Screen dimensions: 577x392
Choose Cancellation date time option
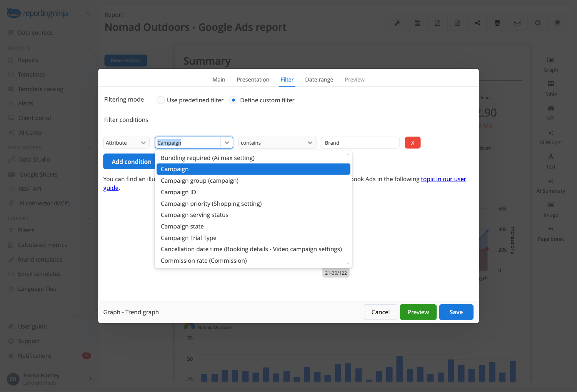tap(253, 249)
